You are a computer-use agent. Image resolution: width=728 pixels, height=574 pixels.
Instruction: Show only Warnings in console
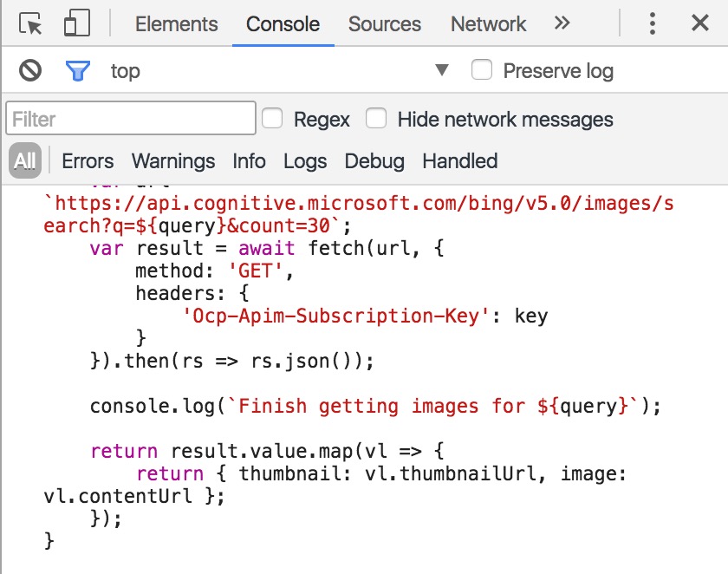[x=173, y=161]
